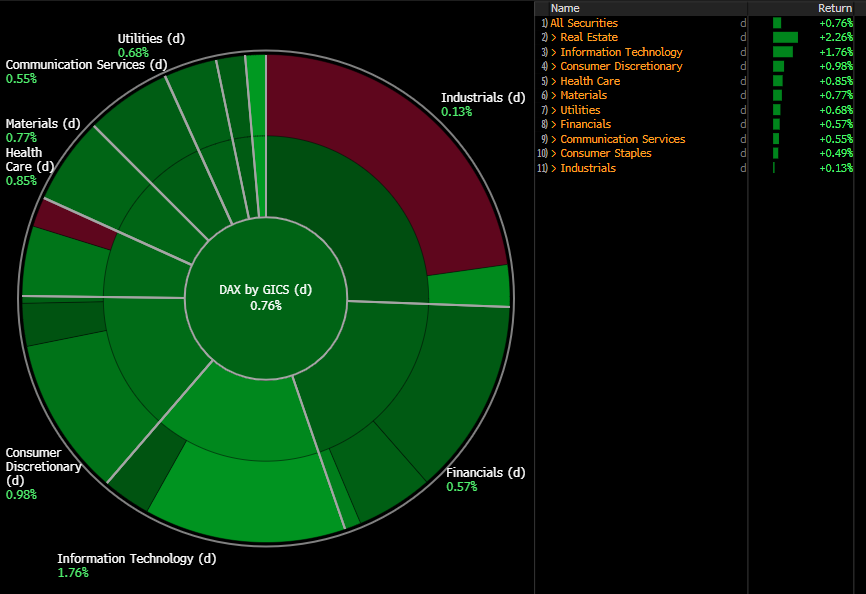The image size is (866, 594).
Task: Open the Utilities sector link in table
Action: (580, 110)
